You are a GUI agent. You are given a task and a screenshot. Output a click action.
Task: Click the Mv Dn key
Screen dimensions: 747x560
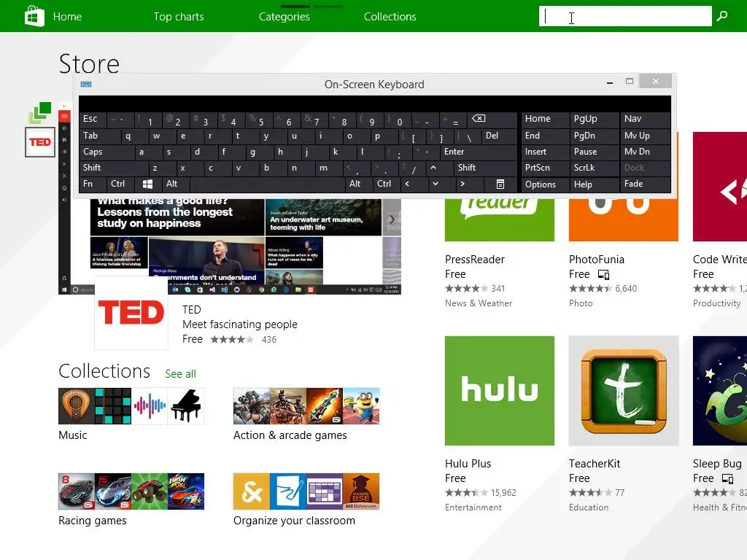click(645, 152)
